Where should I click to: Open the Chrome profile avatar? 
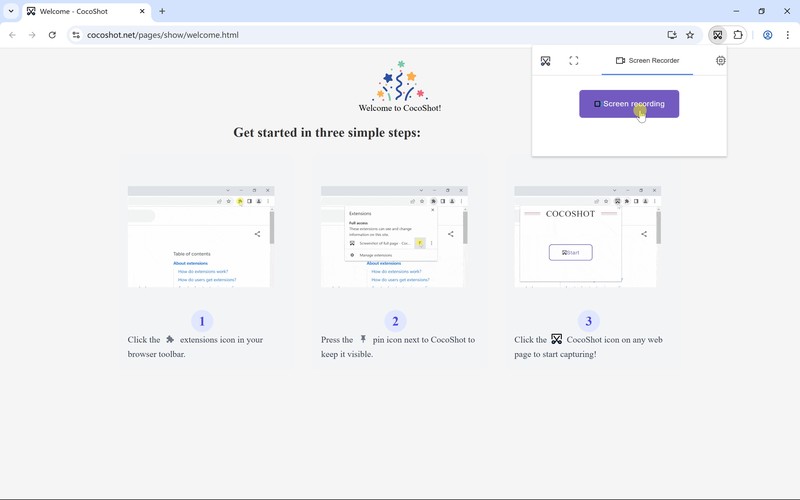(767, 35)
